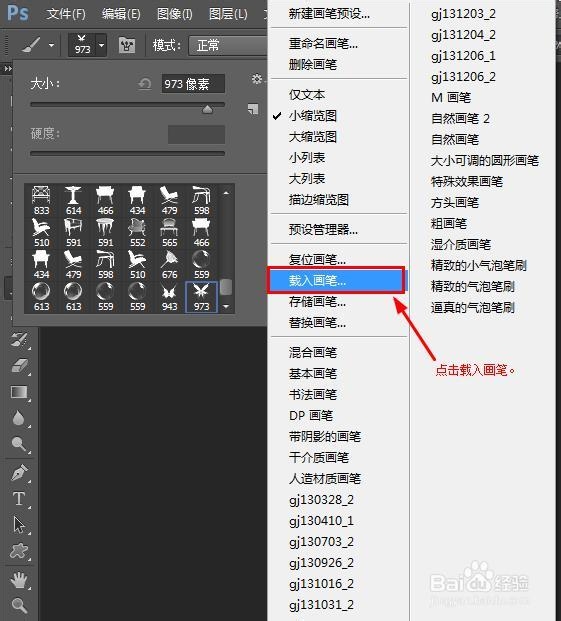Open the blending mode dropdown showing 正常
The image size is (561, 621).
point(228,45)
